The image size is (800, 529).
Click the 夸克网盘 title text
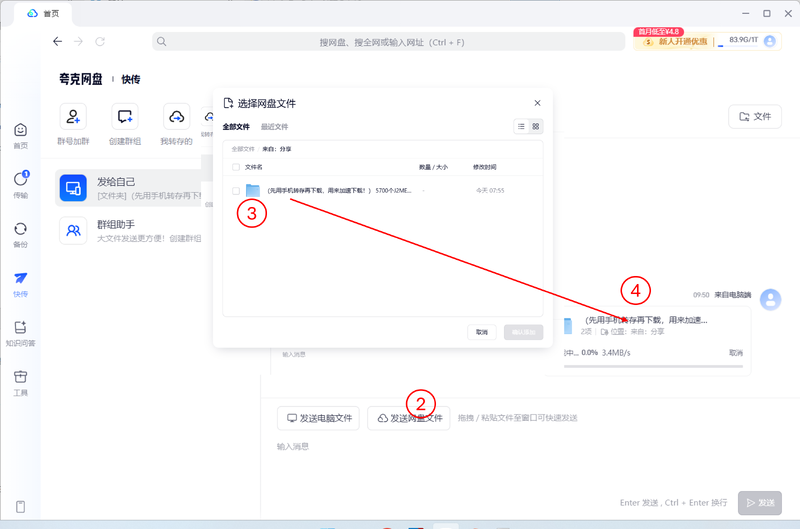[81, 79]
